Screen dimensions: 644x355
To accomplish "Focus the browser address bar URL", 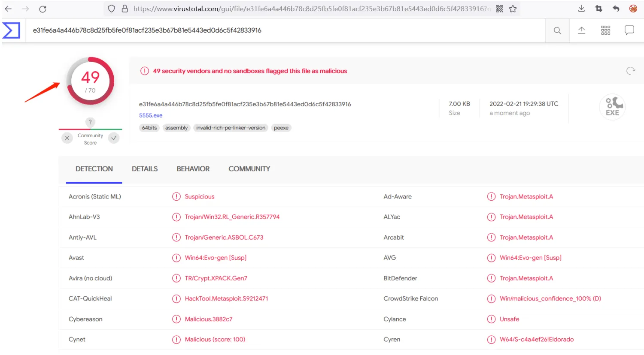I will click(x=312, y=9).
